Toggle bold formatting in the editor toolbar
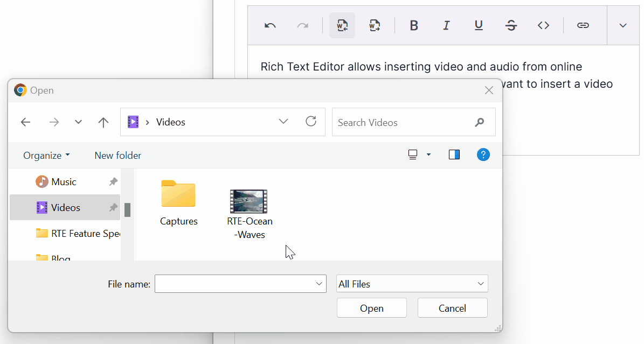The image size is (644, 344). click(414, 25)
